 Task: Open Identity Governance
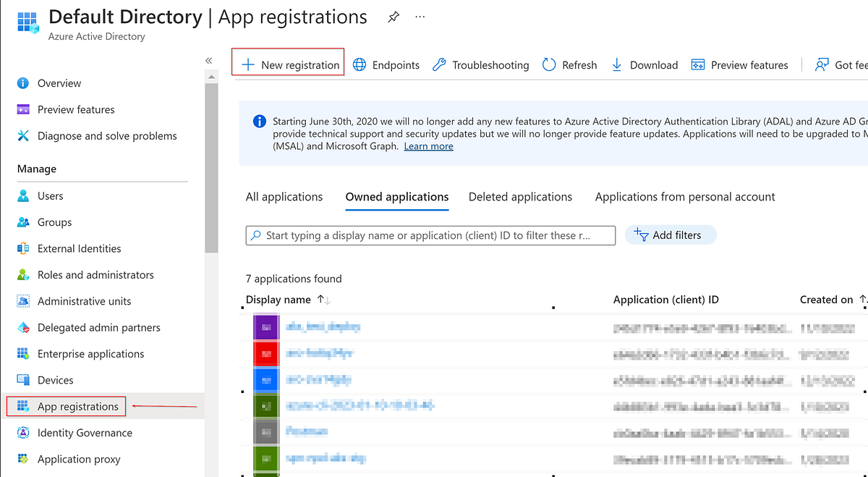point(84,432)
